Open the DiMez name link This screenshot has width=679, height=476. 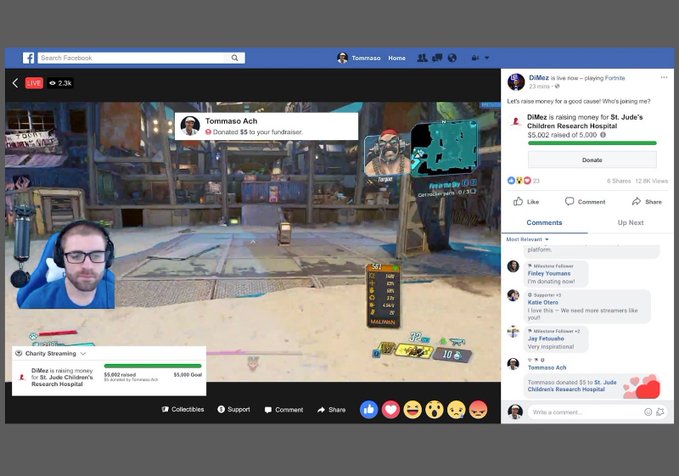539,78
